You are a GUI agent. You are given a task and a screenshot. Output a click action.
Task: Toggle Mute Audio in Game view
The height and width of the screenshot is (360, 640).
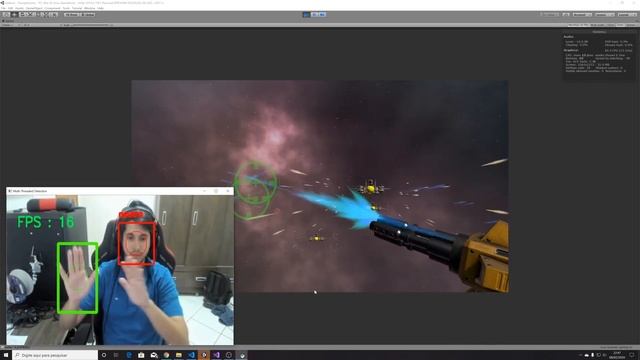pyautogui.click(x=598, y=25)
